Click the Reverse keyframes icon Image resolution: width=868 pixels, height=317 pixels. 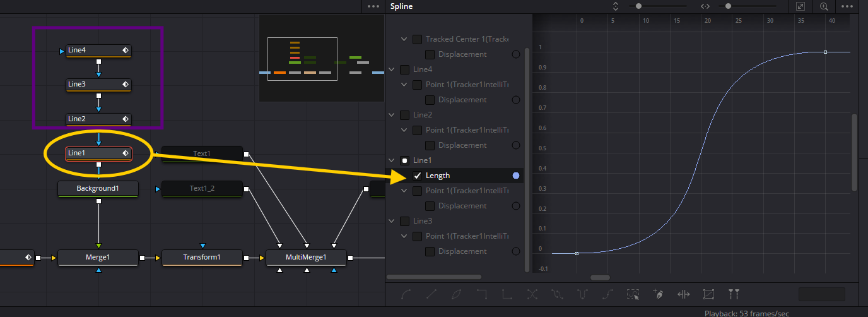click(x=532, y=294)
